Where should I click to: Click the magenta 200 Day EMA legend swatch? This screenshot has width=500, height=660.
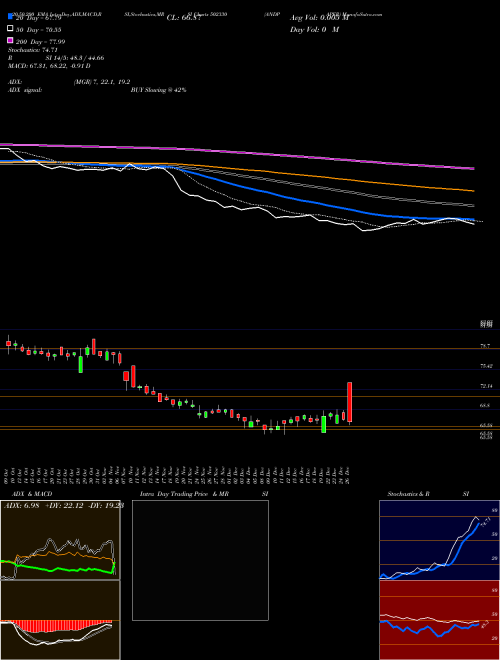(10, 40)
